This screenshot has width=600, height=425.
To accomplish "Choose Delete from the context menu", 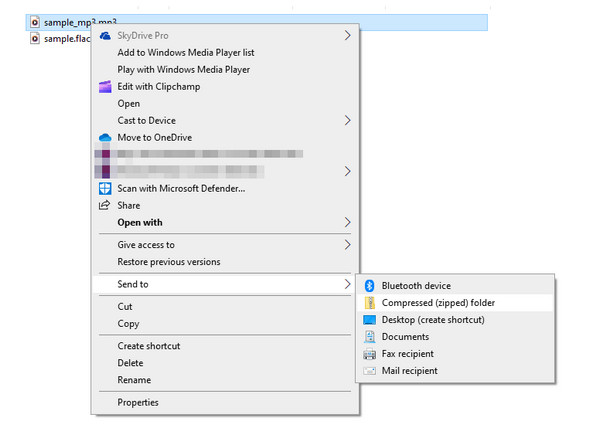I will pyautogui.click(x=225, y=363).
